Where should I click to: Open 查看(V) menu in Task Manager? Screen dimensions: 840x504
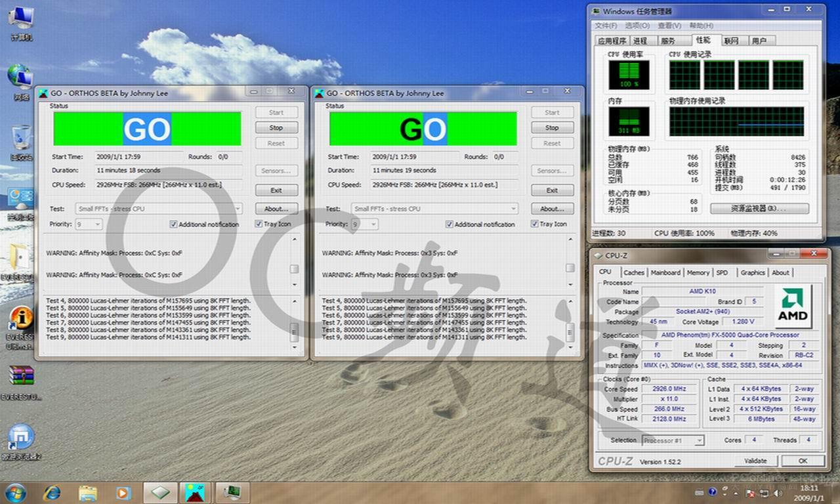tap(669, 26)
